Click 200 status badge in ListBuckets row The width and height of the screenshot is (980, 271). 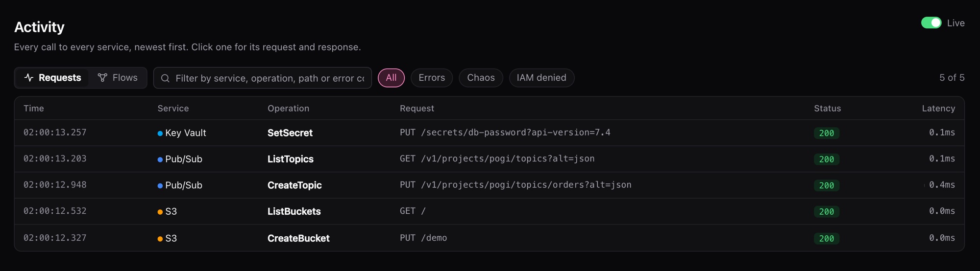click(827, 212)
